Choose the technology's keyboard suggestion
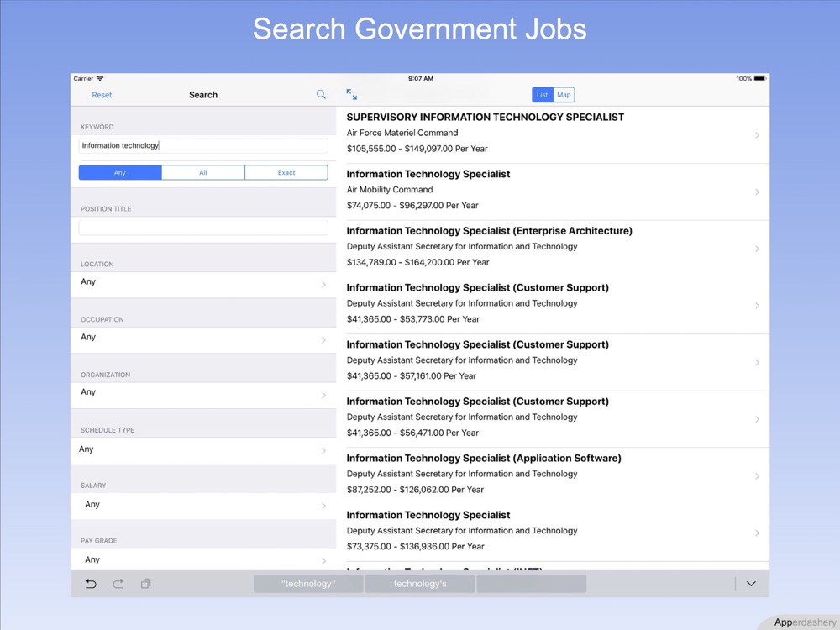The height and width of the screenshot is (630, 840). coord(420,584)
